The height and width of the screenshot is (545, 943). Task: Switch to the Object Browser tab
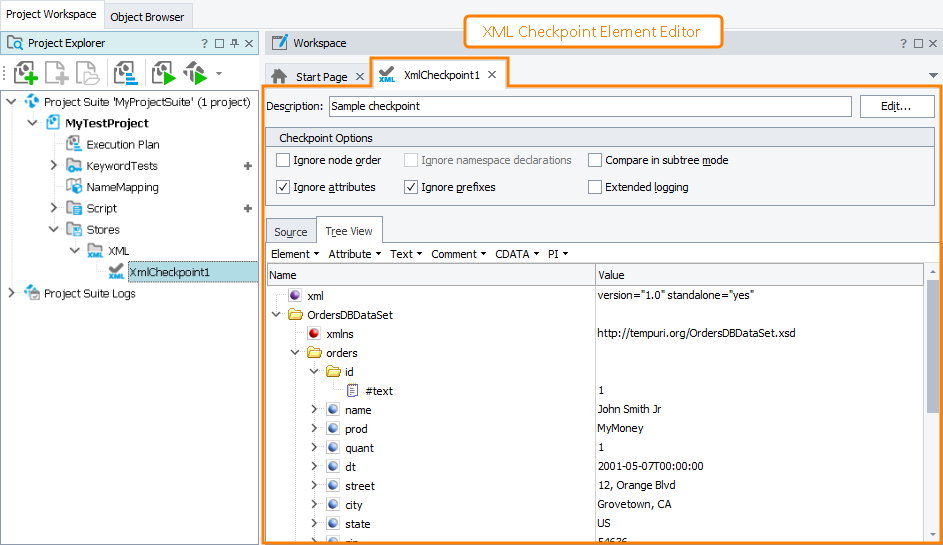click(x=147, y=17)
